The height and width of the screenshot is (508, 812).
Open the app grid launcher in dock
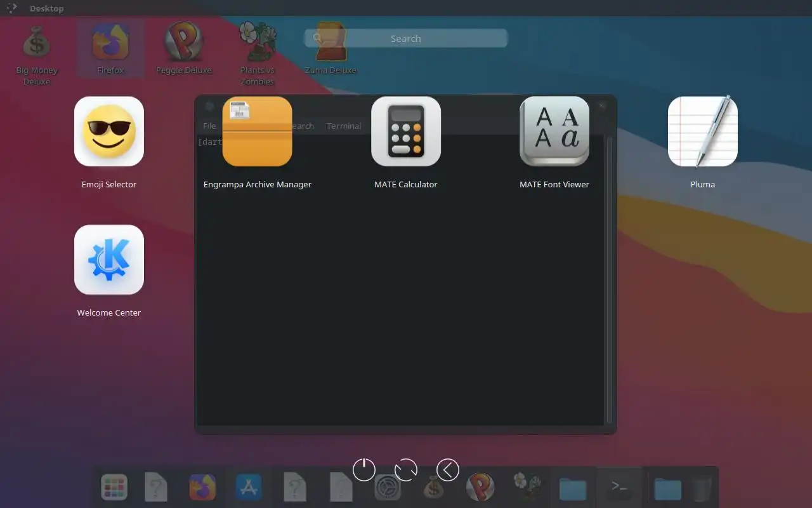(x=114, y=488)
